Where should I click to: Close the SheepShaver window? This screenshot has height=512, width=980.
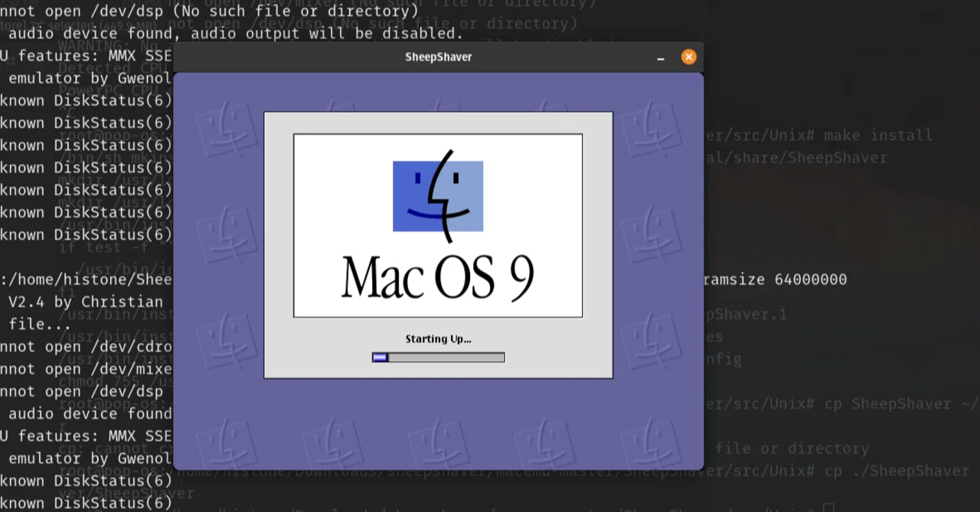(x=688, y=57)
